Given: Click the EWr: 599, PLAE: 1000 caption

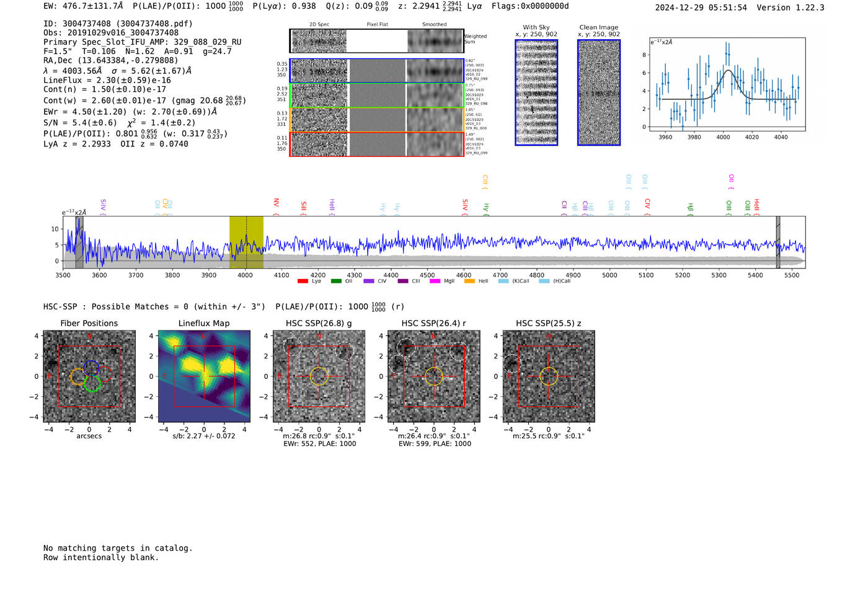Looking at the screenshot, I should (x=435, y=444).
